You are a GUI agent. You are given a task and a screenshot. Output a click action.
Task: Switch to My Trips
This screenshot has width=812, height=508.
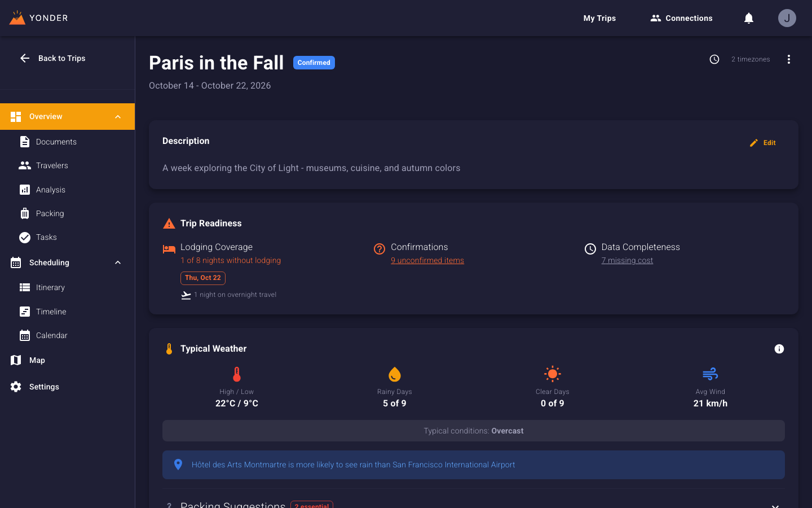(599, 17)
